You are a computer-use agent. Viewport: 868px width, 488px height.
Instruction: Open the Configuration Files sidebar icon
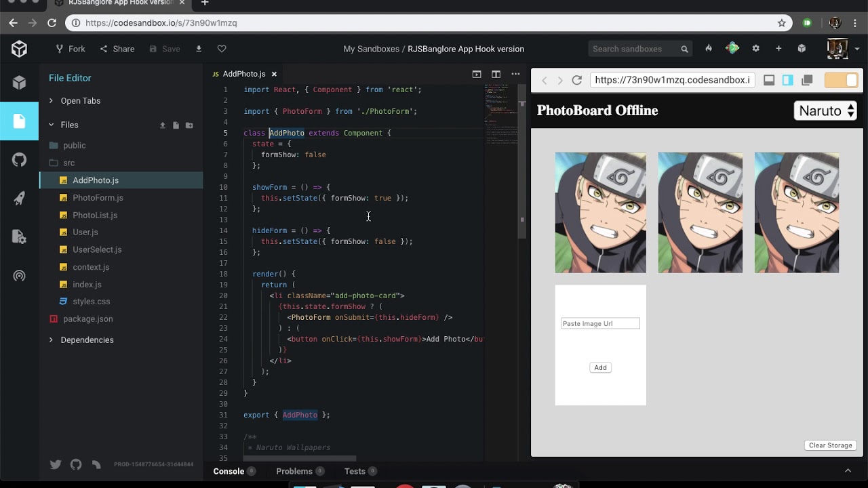pos(19,237)
